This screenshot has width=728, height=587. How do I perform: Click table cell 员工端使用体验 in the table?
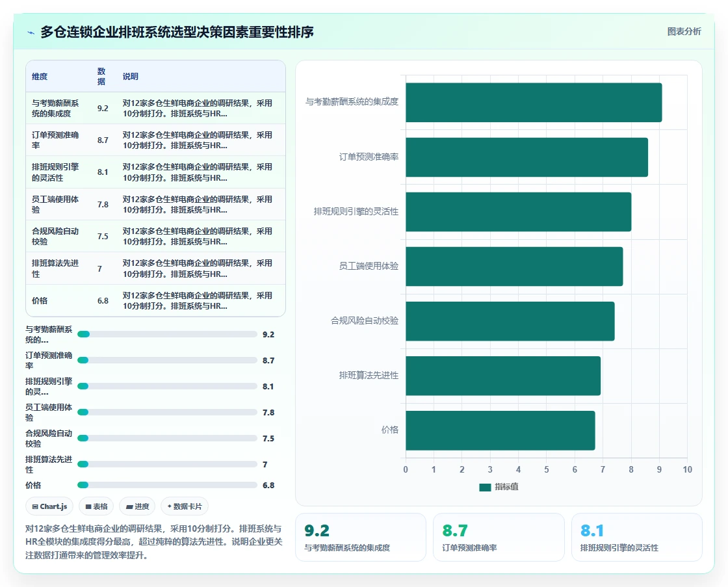point(55,204)
